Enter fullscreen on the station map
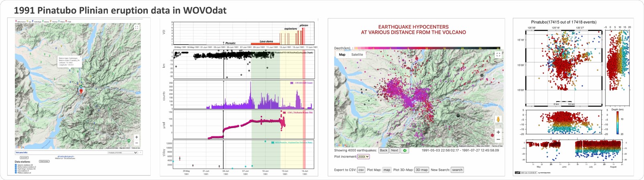 (x=137, y=27)
